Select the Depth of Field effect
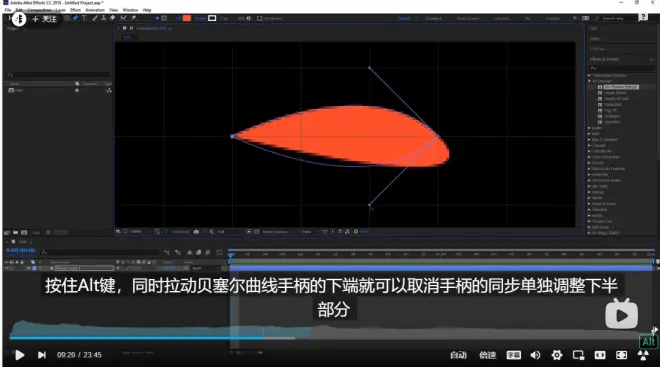660x367 pixels. click(x=617, y=98)
